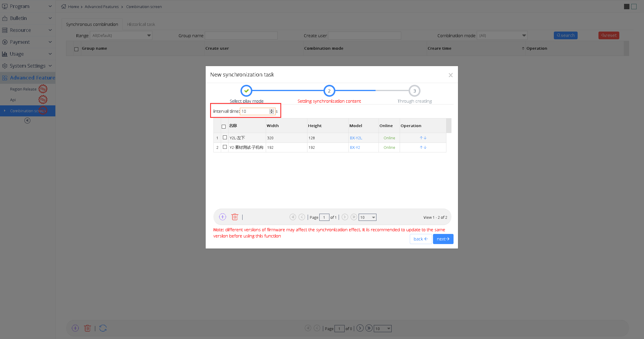Sort by Creare time column
Screen dimensions: 644x339
476,48
